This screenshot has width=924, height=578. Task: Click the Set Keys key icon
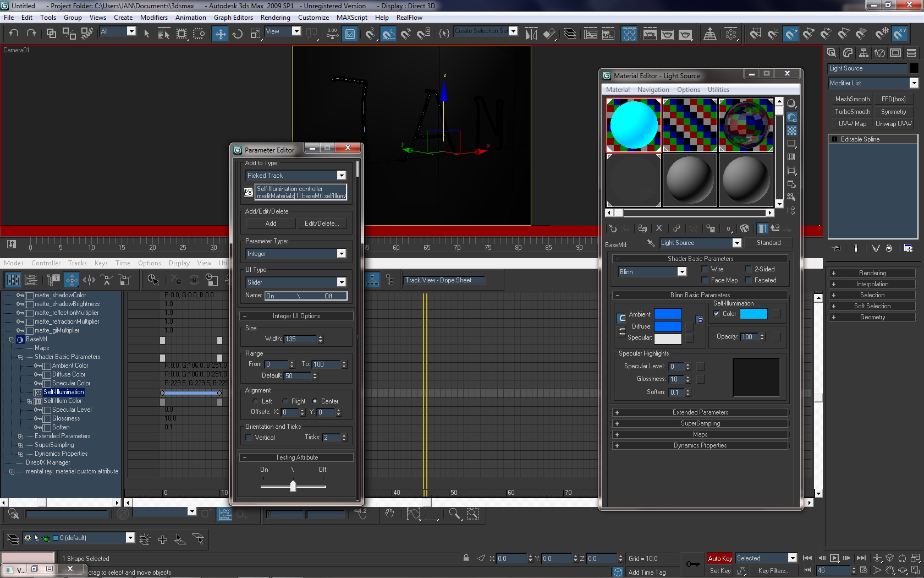[x=693, y=564]
